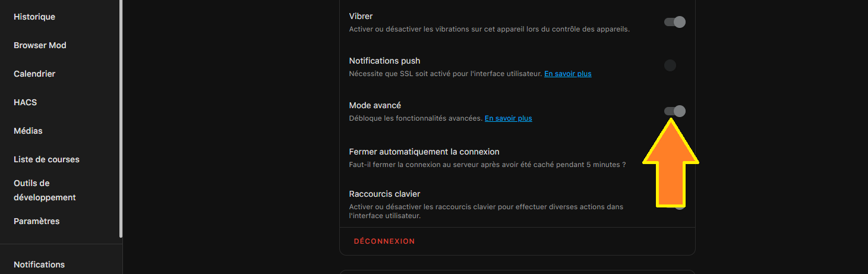Navigate to Médias in sidebar
Viewport: 868px width, 274px height.
pos(28,131)
